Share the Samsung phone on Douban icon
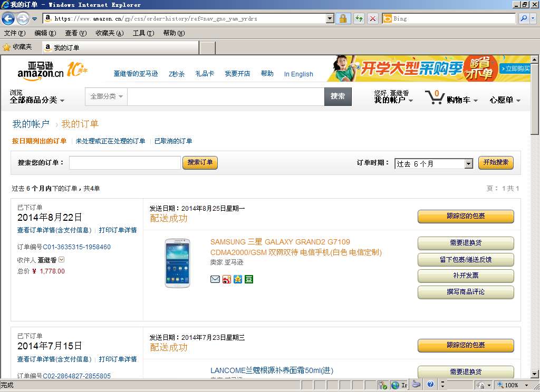The width and height of the screenshot is (540, 392). (249, 279)
